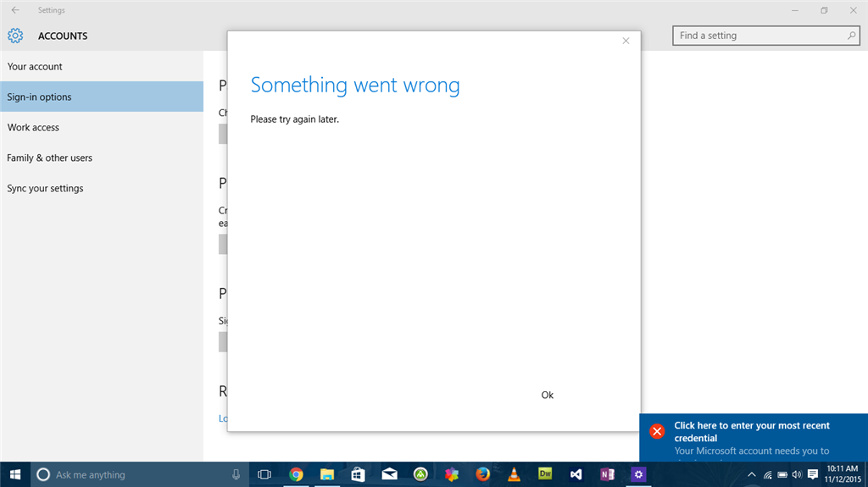Open the green circular app on the taskbar
Viewport: 868px width, 487px height.
point(420,474)
